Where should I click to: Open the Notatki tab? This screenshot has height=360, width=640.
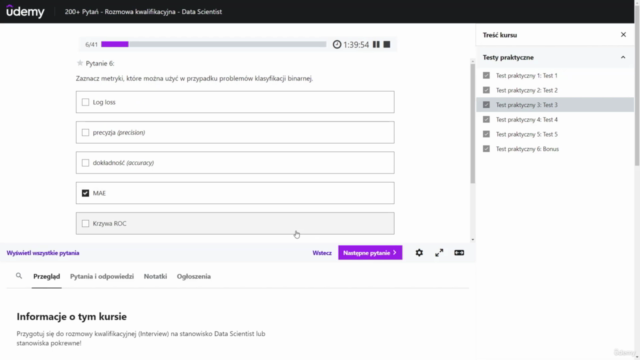(x=155, y=276)
